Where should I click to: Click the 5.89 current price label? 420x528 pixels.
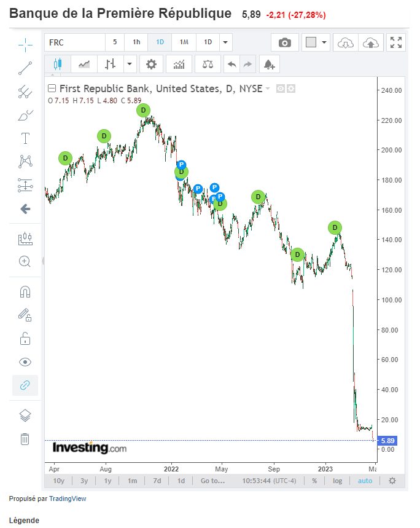click(x=387, y=441)
